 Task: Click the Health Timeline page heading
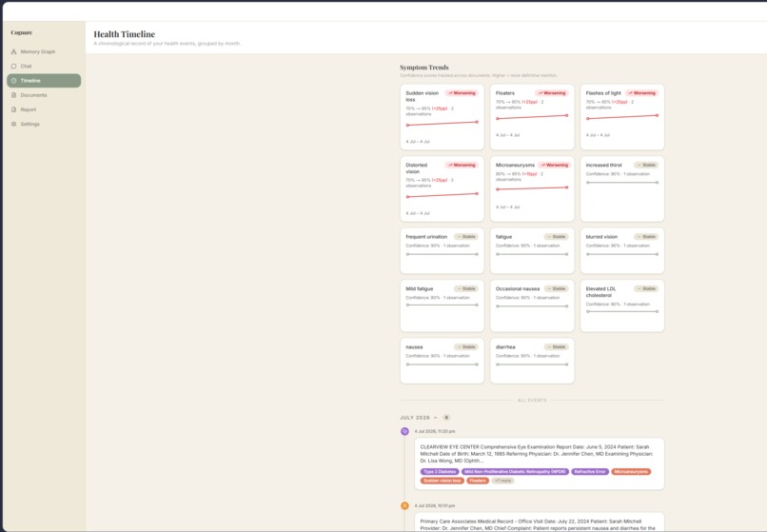(125, 34)
